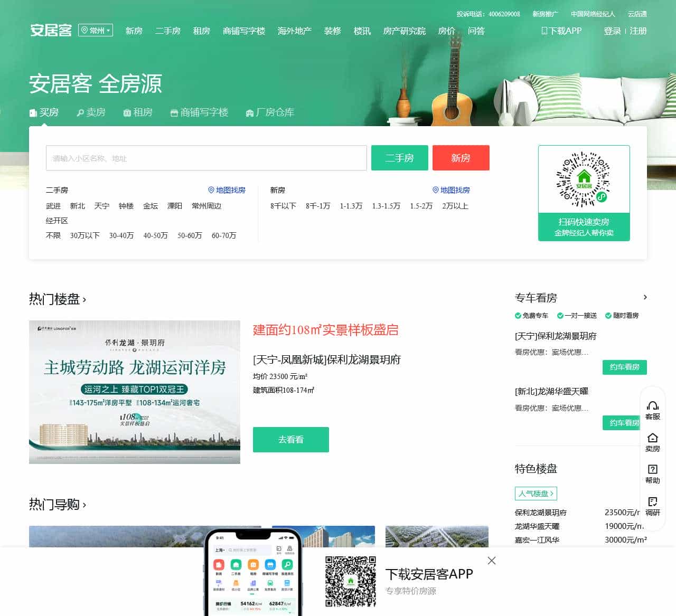Choose 新北 district filter
Viewport: 676px width, 616px height.
[78, 206]
